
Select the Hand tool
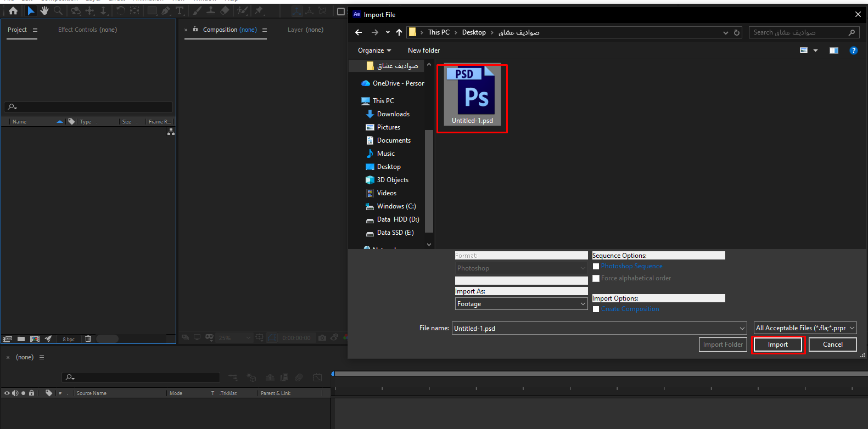click(44, 10)
